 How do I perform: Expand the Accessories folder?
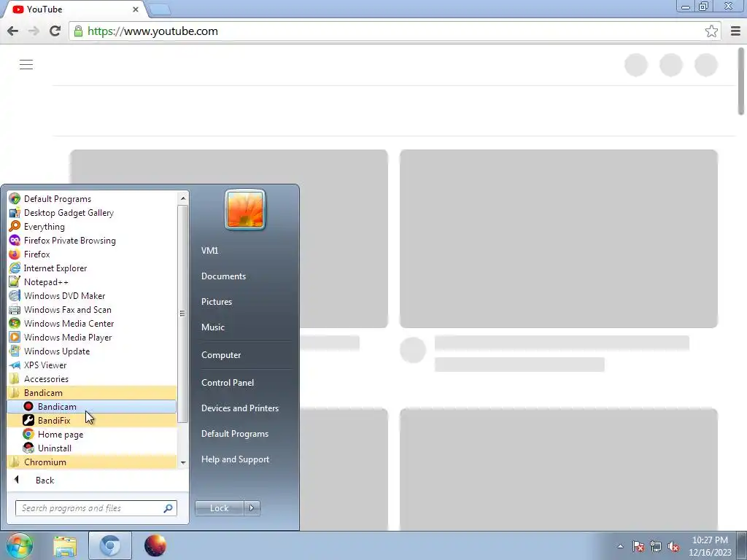coord(91,378)
